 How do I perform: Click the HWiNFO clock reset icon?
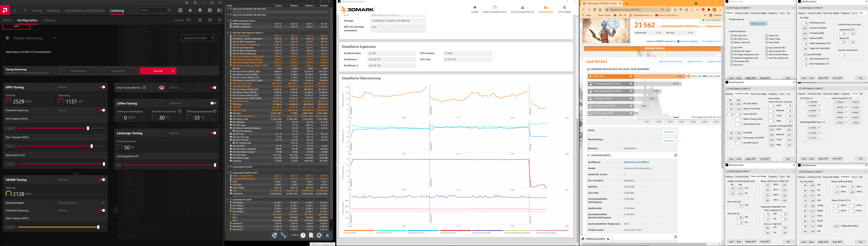coord(303,235)
